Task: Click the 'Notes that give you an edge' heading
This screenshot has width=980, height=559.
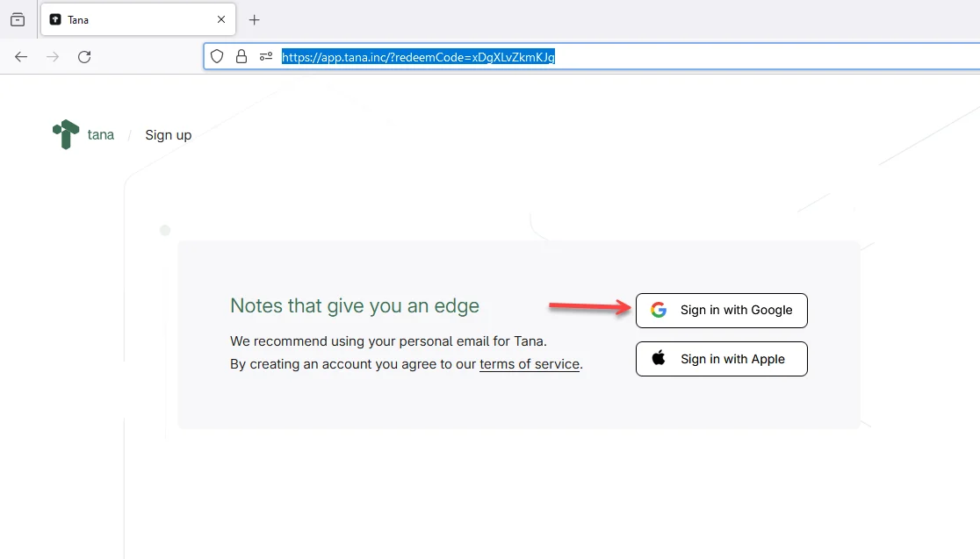Action: [x=355, y=305]
